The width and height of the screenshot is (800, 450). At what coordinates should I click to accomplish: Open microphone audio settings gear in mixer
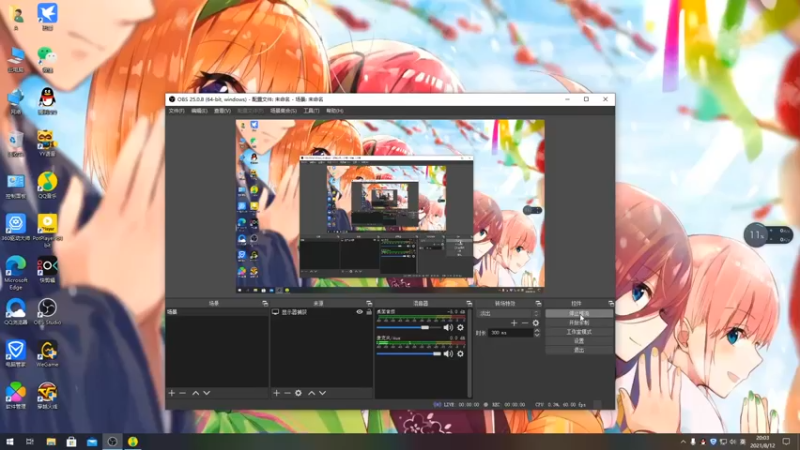[460, 354]
